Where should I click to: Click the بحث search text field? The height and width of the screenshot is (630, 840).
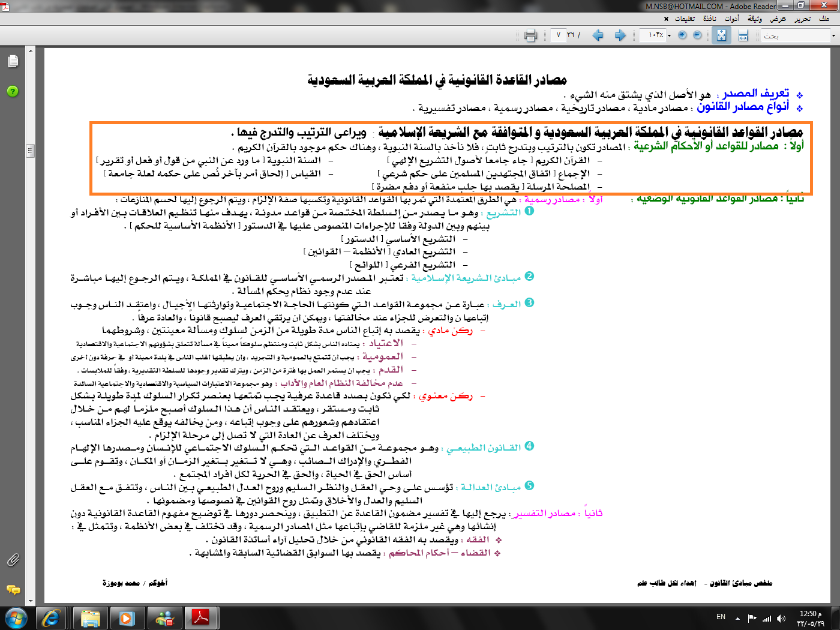pyautogui.click(x=796, y=36)
